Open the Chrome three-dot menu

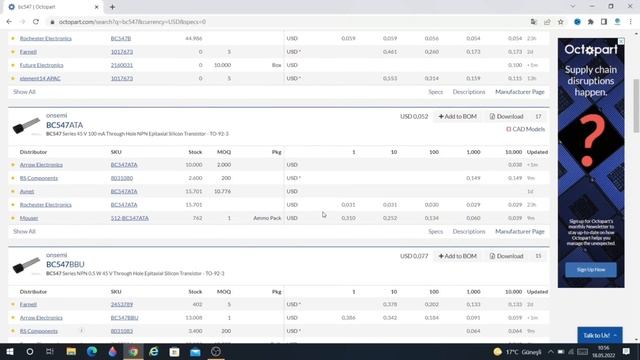click(x=631, y=22)
